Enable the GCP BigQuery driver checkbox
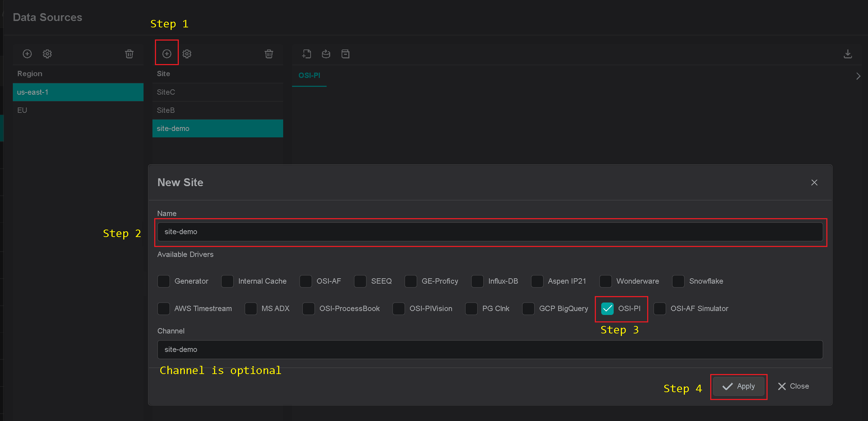Screen dimensions: 868x421 tap(529, 309)
